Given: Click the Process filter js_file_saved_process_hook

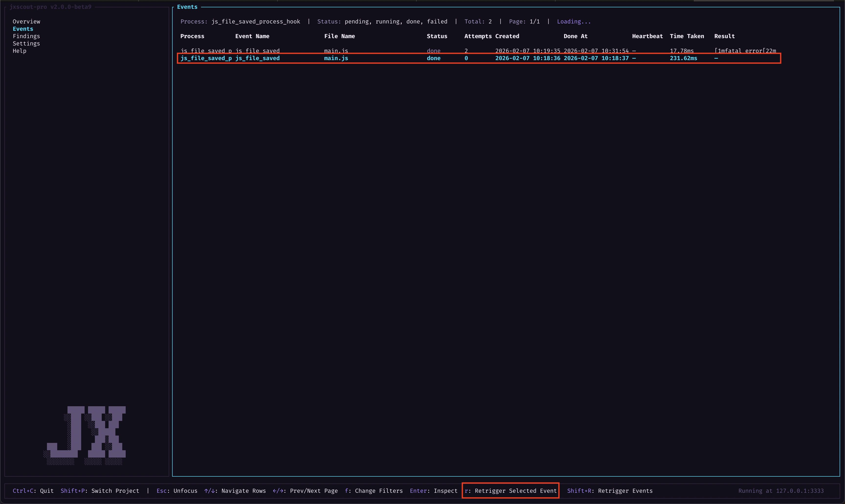Looking at the screenshot, I should point(240,22).
